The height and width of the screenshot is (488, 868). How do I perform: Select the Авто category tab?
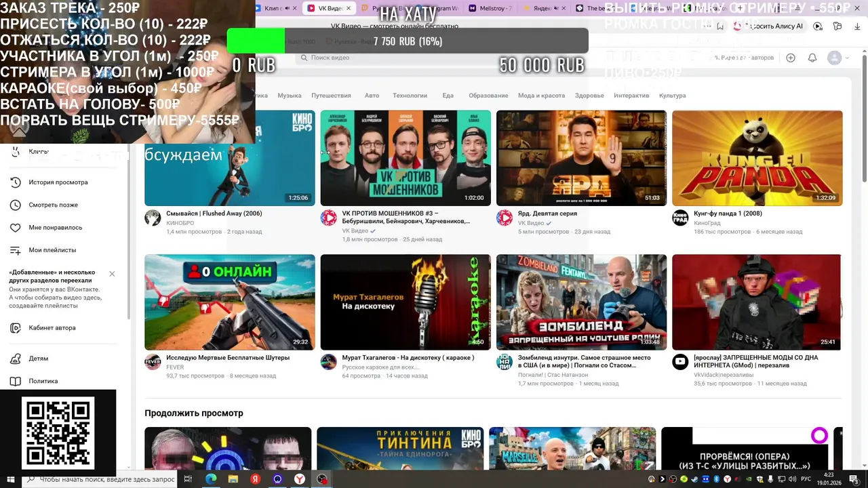[372, 96]
